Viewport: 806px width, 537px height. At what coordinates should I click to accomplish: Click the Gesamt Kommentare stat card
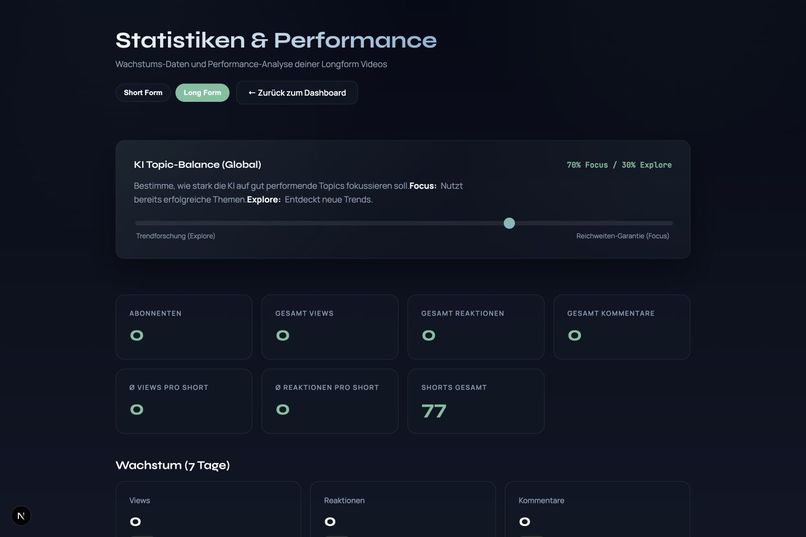(621, 327)
